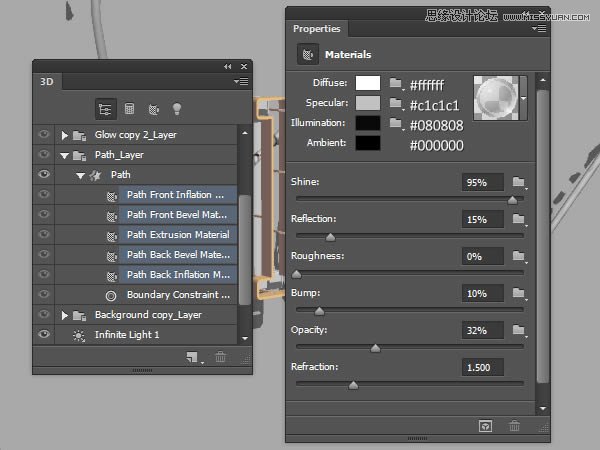Image resolution: width=600 pixels, height=450 pixels.
Task: Click the render icon in Properties footer
Action: pyautogui.click(x=485, y=426)
